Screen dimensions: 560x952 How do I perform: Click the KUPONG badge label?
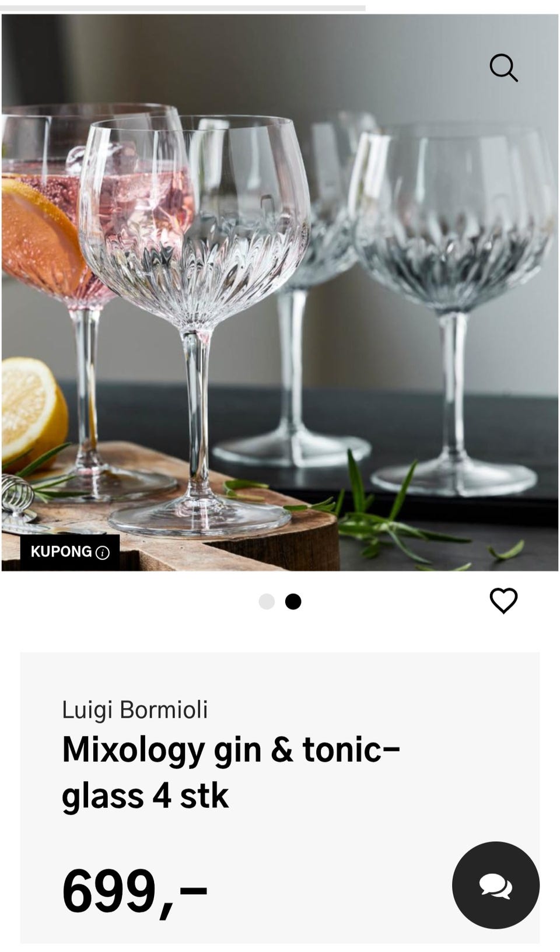point(61,552)
